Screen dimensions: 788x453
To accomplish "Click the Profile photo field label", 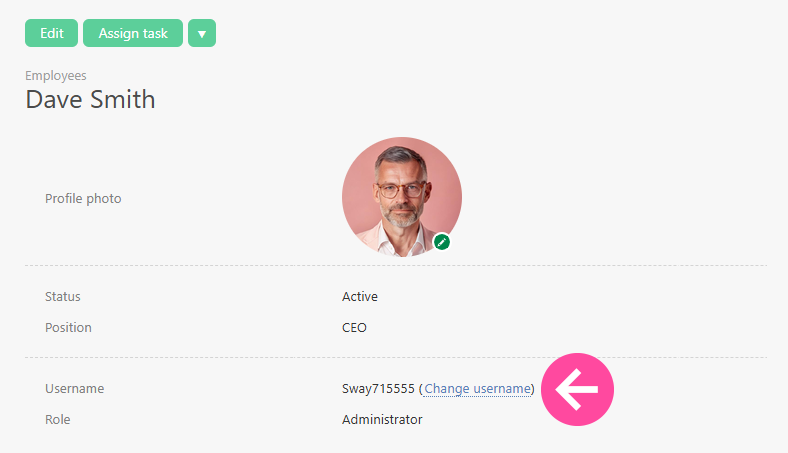I will click(x=83, y=199).
